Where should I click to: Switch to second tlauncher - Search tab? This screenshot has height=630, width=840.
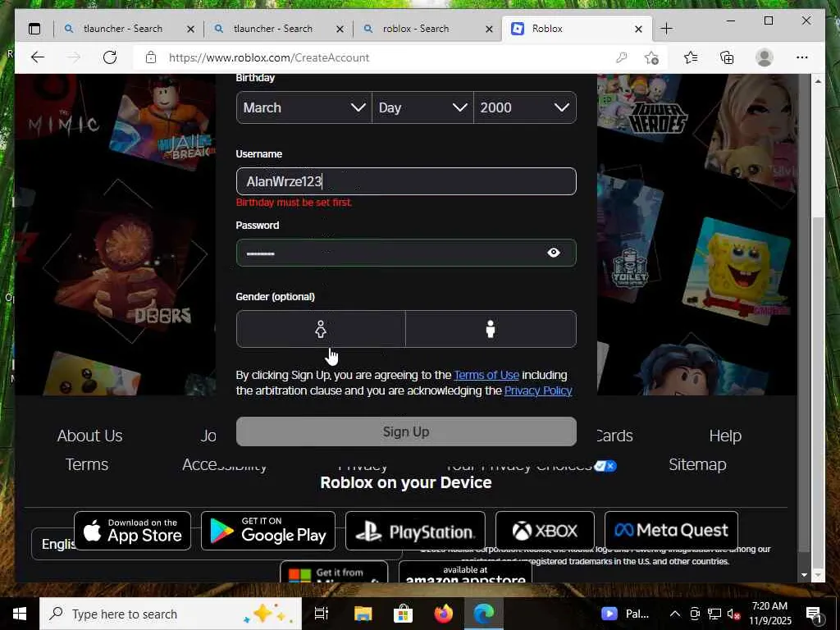coord(278,29)
